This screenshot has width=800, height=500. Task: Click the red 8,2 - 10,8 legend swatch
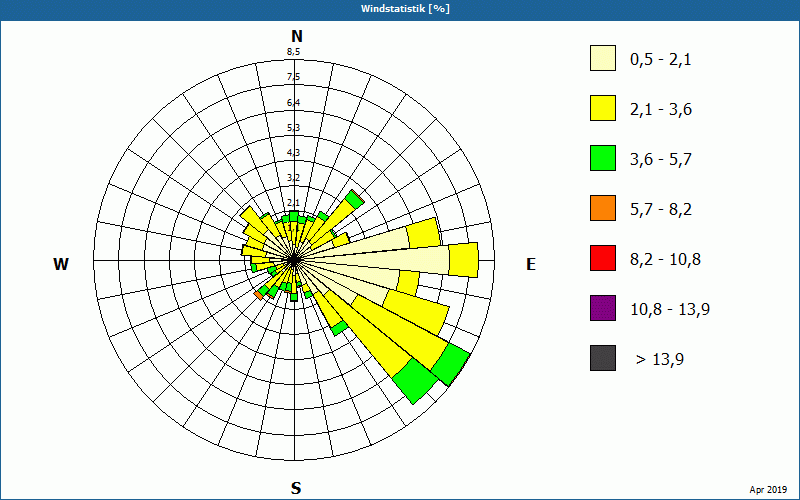pyautogui.click(x=603, y=258)
